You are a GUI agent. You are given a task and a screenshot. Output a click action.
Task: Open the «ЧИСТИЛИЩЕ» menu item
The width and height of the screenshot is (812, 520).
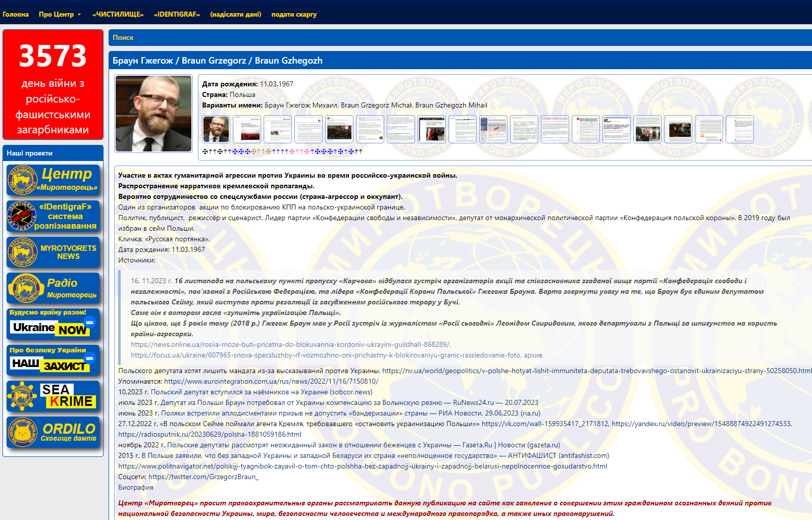[118, 15]
